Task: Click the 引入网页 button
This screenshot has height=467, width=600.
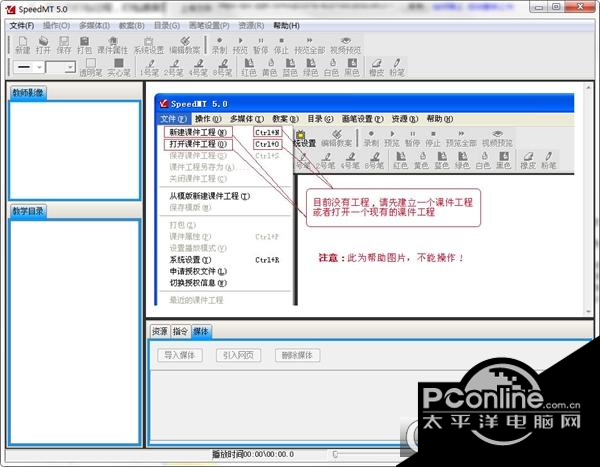Action: click(238, 355)
